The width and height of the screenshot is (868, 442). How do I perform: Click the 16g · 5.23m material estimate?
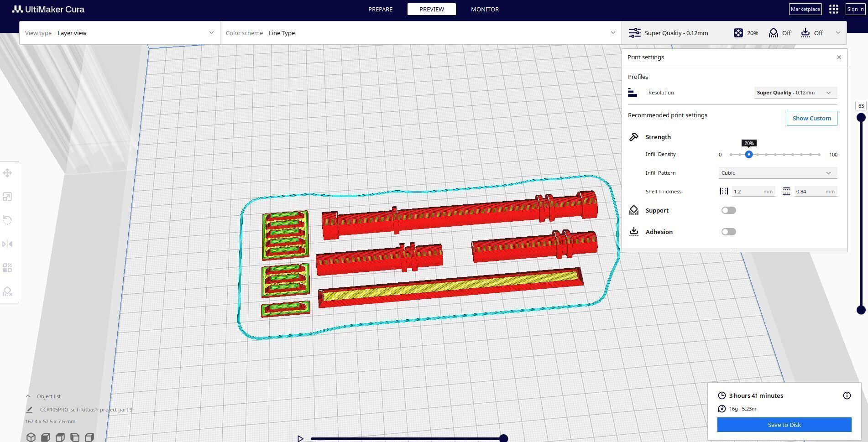tap(743, 409)
